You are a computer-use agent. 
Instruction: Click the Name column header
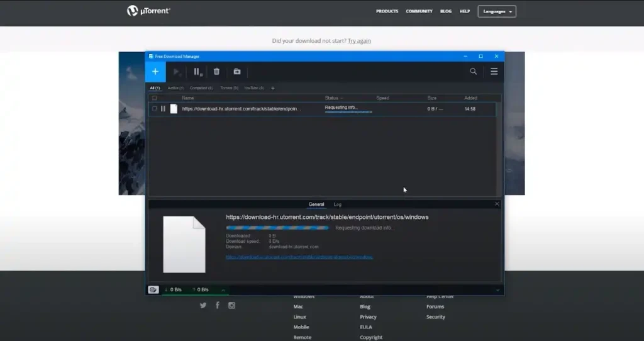[187, 98]
